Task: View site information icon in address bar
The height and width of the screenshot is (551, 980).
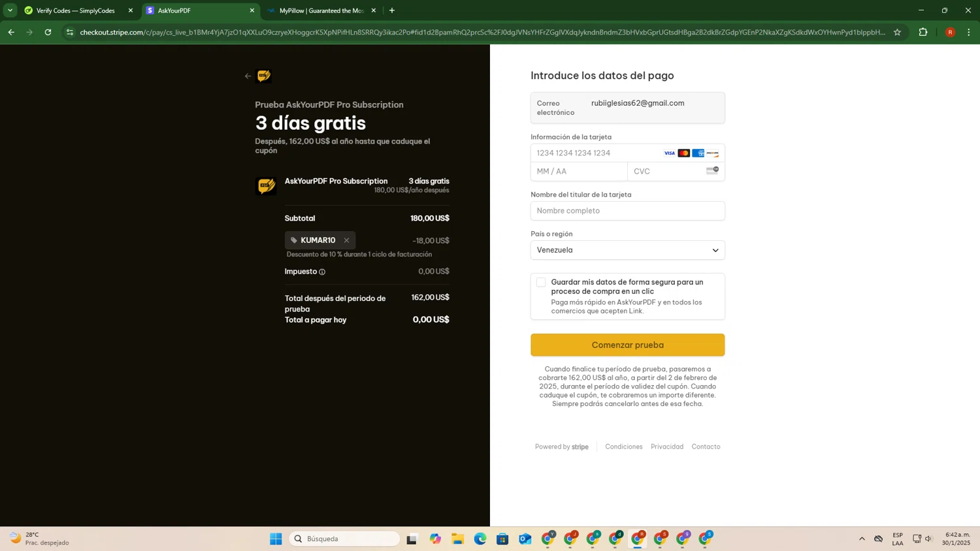Action: click(70, 32)
